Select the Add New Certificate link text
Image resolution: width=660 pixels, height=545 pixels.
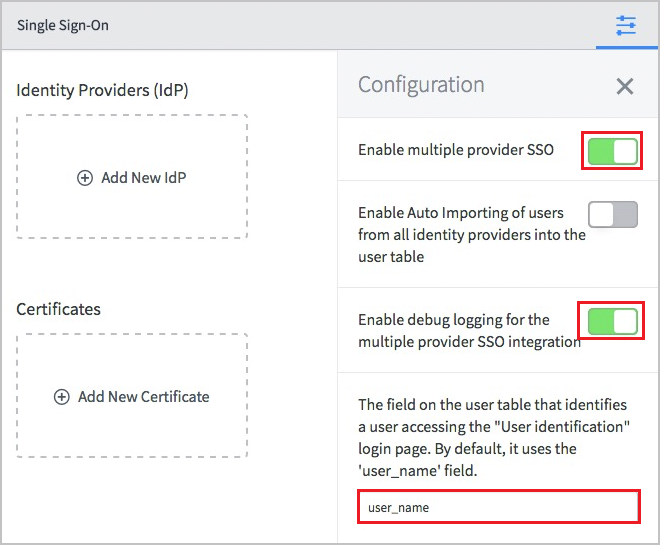pyautogui.click(x=144, y=397)
